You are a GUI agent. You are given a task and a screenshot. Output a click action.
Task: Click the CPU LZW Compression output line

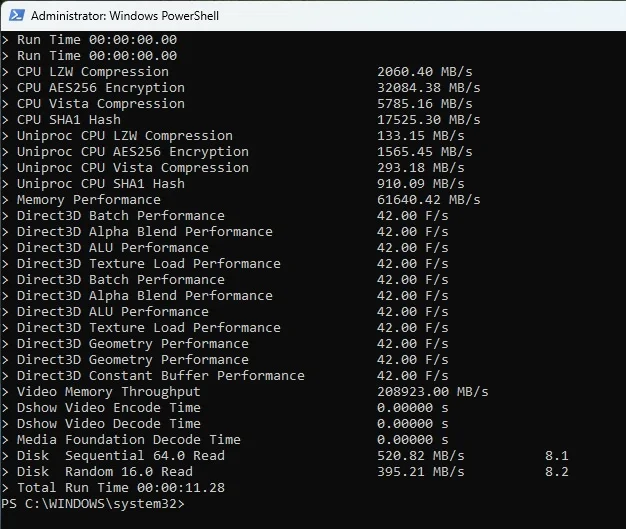click(x=237, y=72)
